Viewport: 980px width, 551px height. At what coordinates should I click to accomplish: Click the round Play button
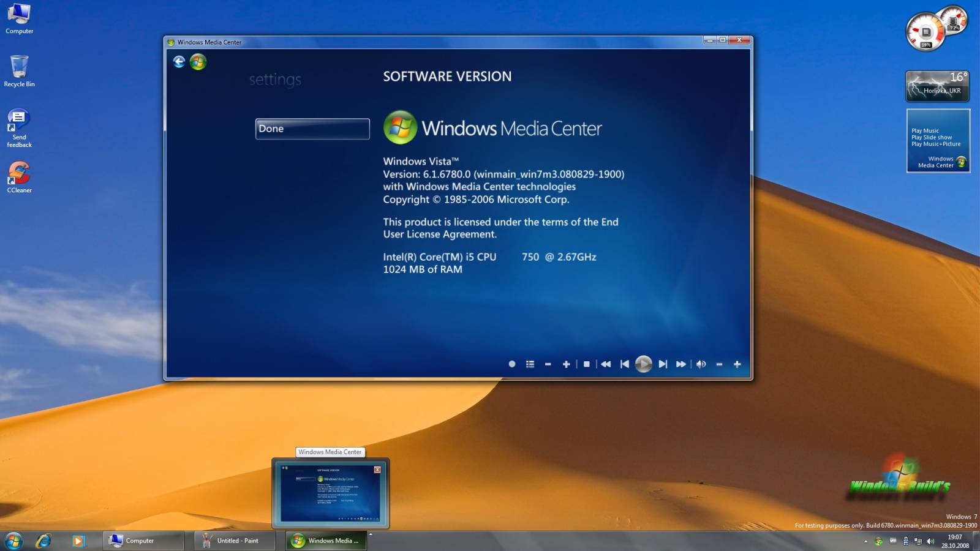[643, 364]
